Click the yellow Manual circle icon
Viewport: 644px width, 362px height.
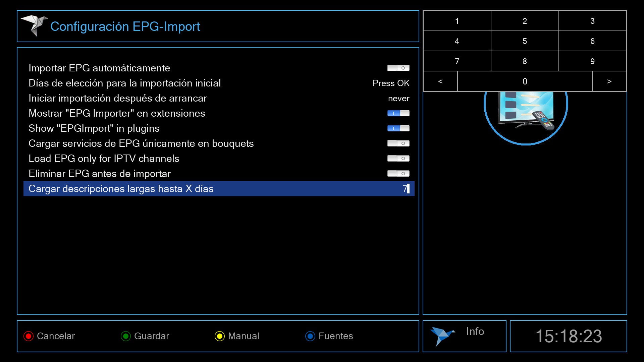point(220,336)
